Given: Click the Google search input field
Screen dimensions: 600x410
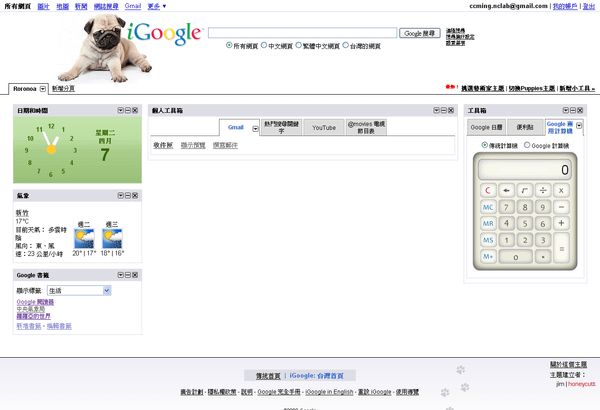Looking at the screenshot, I should (302, 33).
